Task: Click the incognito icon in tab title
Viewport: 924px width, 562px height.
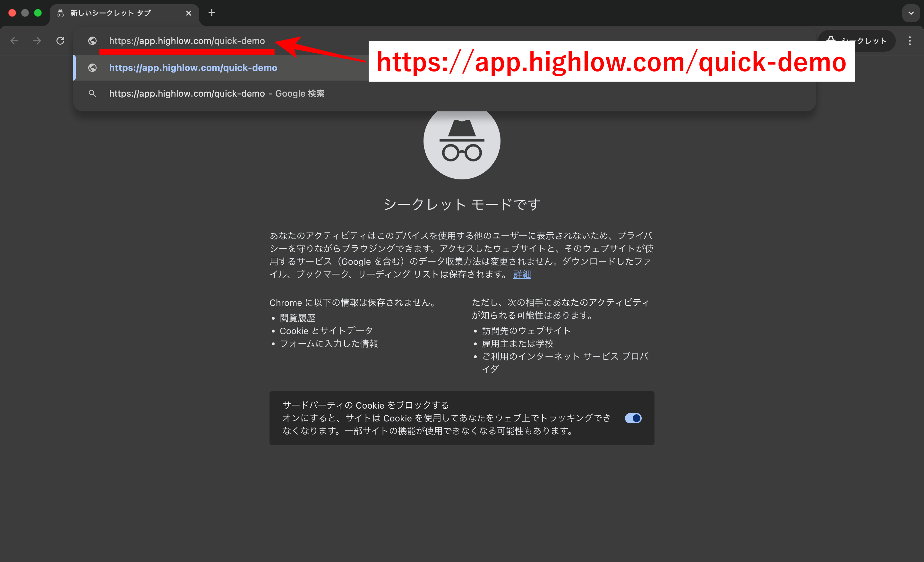Action: [60, 13]
